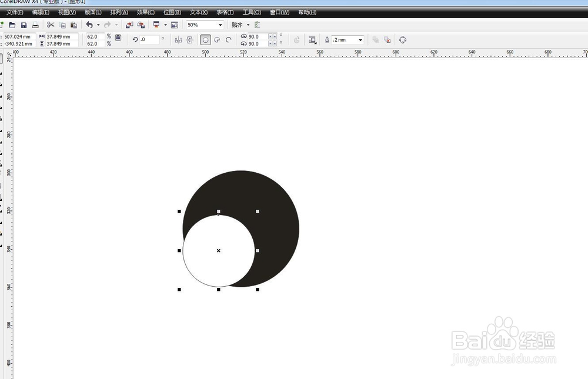
Task: Click the ruler origin corner icon
Action: [x=9, y=54]
